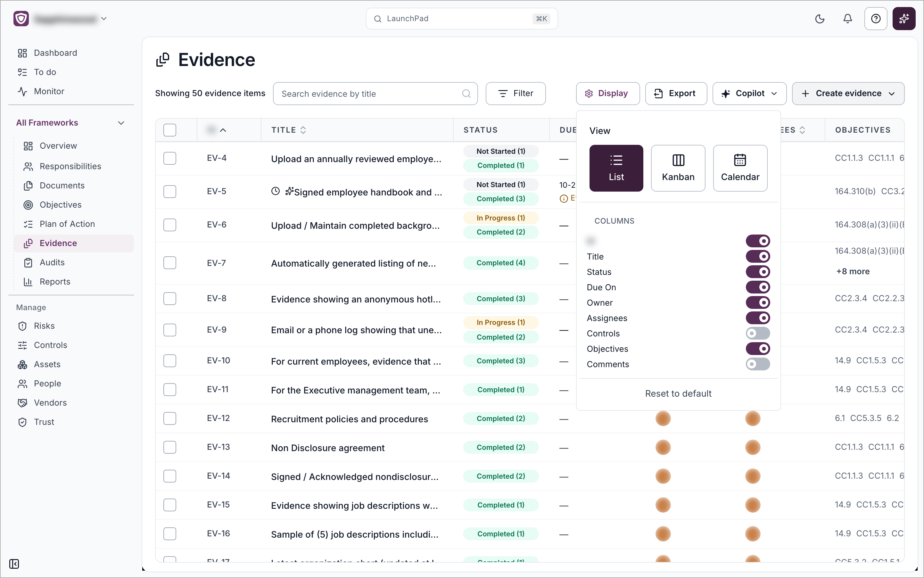The width and height of the screenshot is (924, 578).
Task: Disable the Title column toggle
Action: [758, 256]
